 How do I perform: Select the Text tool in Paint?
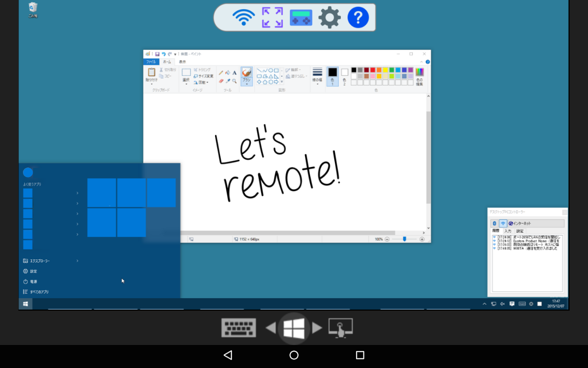point(234,73)
